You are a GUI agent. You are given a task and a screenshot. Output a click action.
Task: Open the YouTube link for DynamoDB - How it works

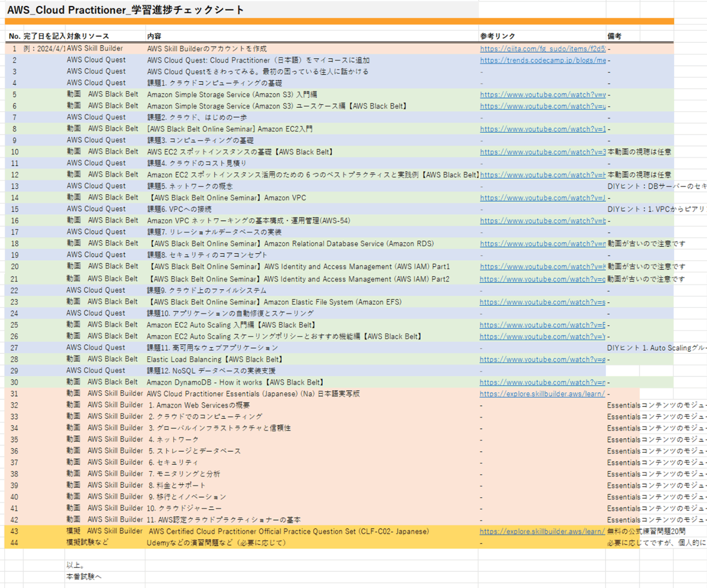pyautogui.click(x=543, y=382)
